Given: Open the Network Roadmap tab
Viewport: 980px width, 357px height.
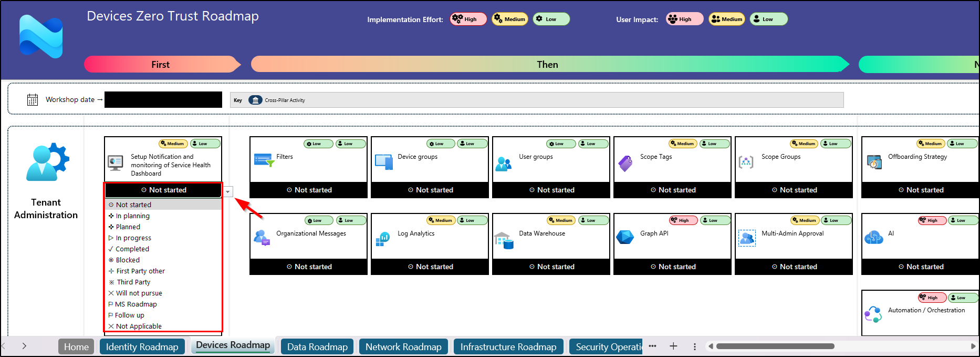Looking at the screenshot, I should click(x=403, y=346).
